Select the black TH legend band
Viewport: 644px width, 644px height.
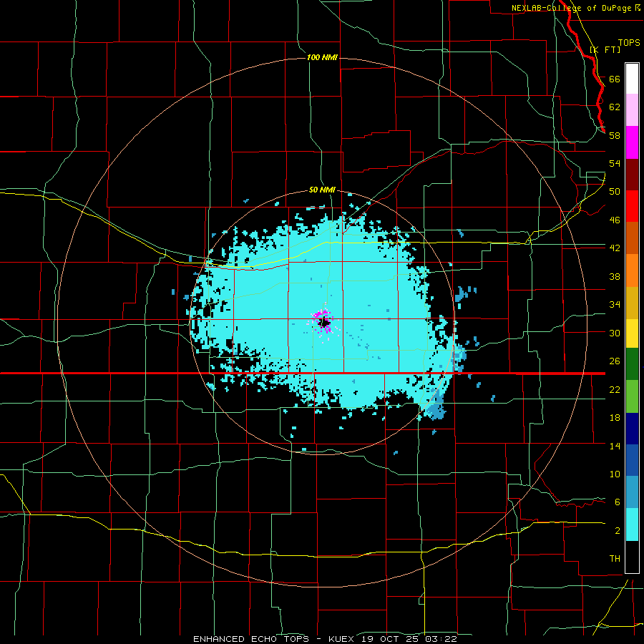coord(632,557)
